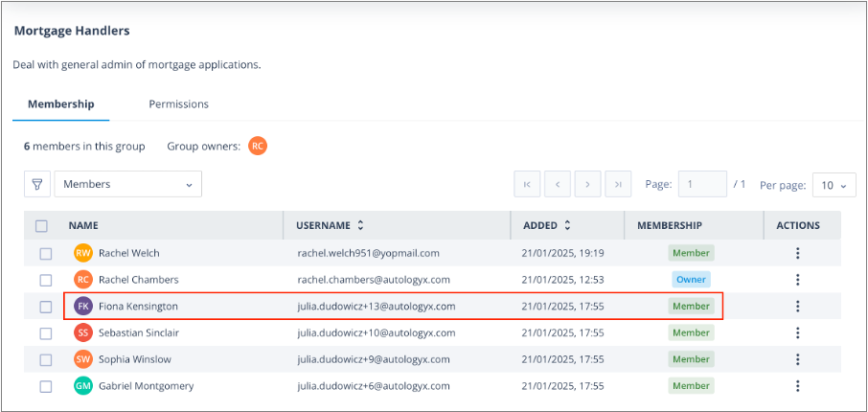The width and height of the screenshot is (868, 412).
Task: Open actions menu for Rachel Chambers
Action: pyautogui.click(x=798, y=280)
